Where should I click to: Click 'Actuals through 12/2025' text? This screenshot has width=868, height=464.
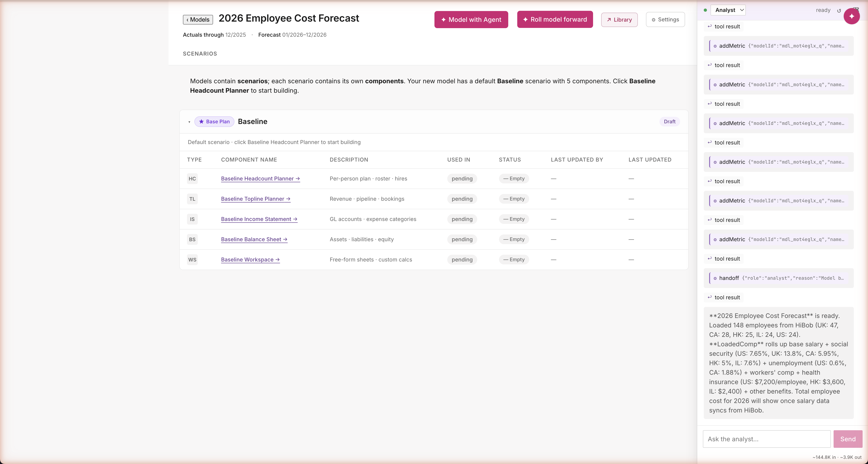[x=214, y=35]
